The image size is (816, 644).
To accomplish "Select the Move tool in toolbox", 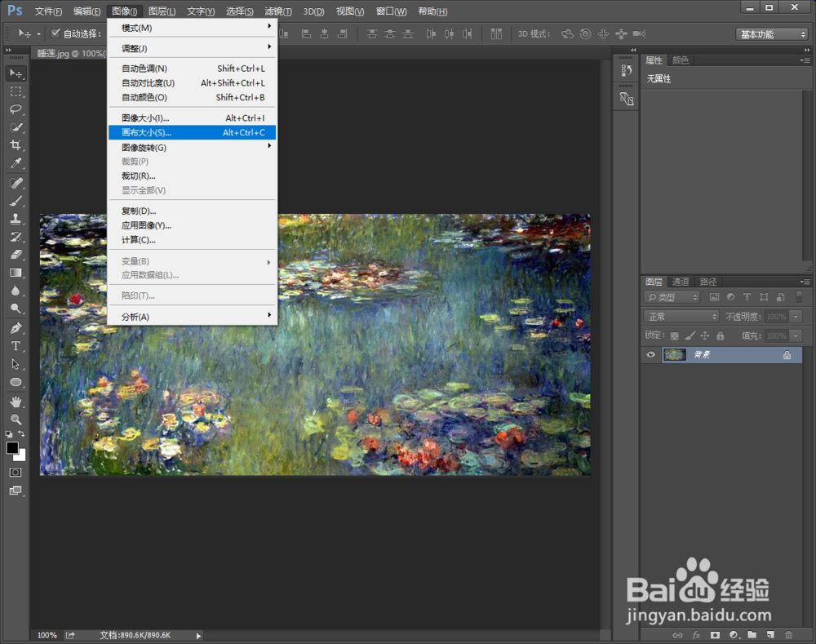I will [16, 73].
